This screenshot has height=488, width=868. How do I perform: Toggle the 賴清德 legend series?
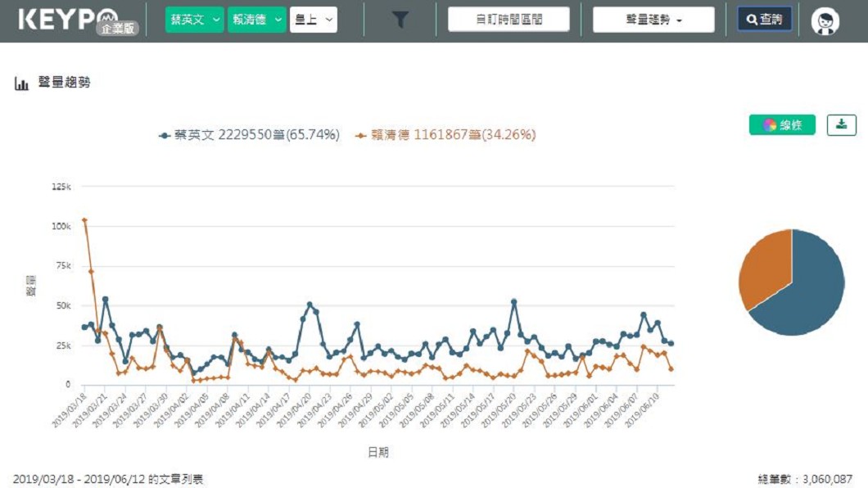(445, 134)
